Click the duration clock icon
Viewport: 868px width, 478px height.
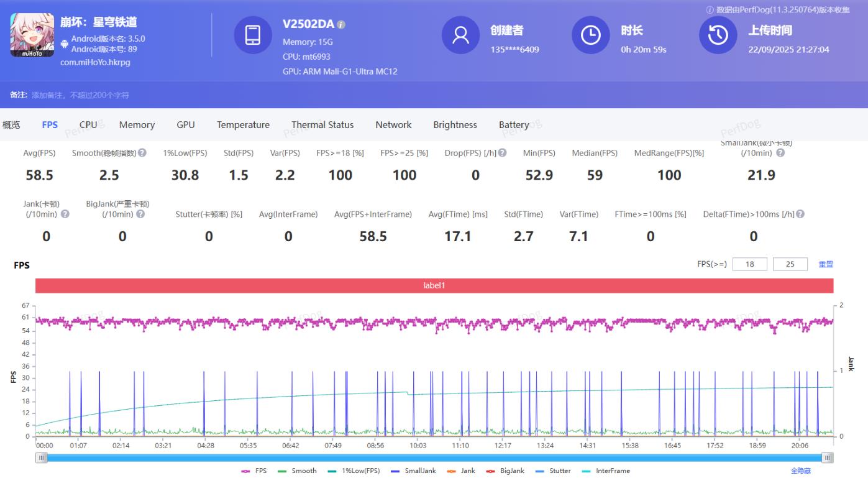tap(590, 35)
